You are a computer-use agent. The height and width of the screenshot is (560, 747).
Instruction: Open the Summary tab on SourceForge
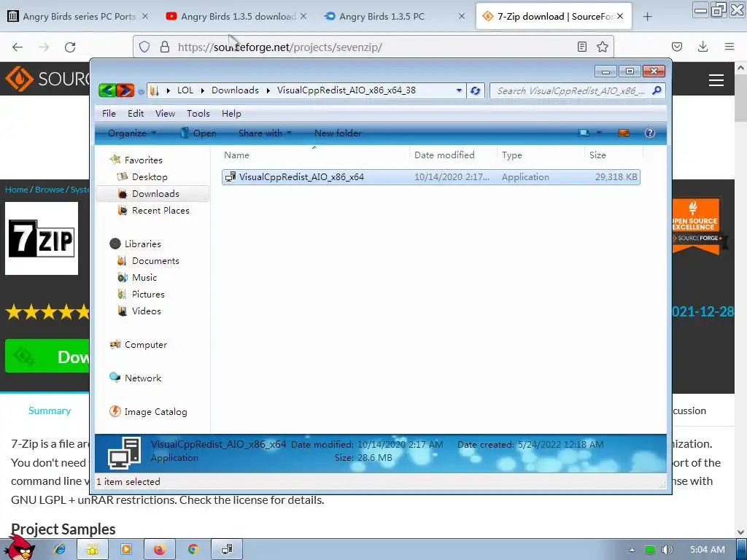click(50, 411)
